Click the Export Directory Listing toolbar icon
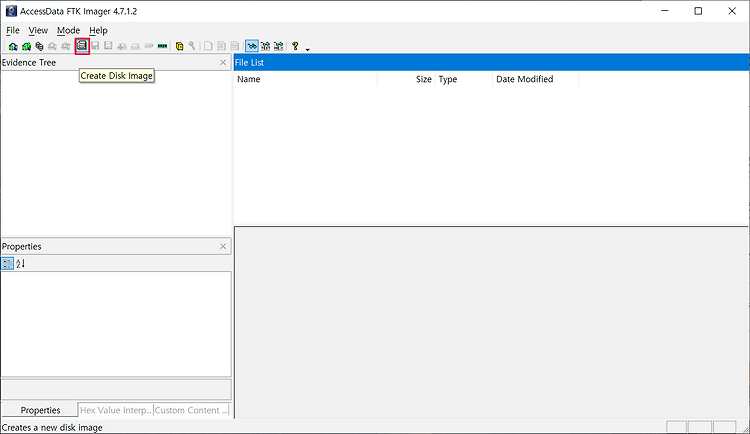The image size is (750, 434). (x=235, y=46)
